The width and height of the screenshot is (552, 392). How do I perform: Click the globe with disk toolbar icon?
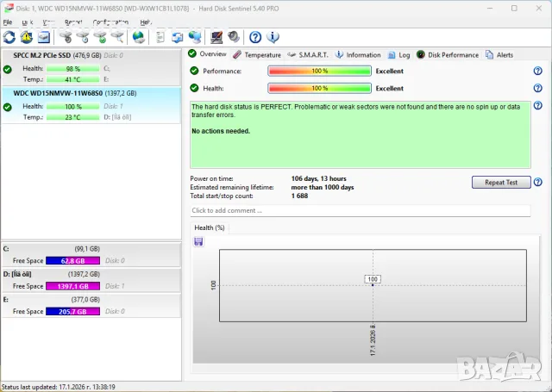[x=138, y=37]
